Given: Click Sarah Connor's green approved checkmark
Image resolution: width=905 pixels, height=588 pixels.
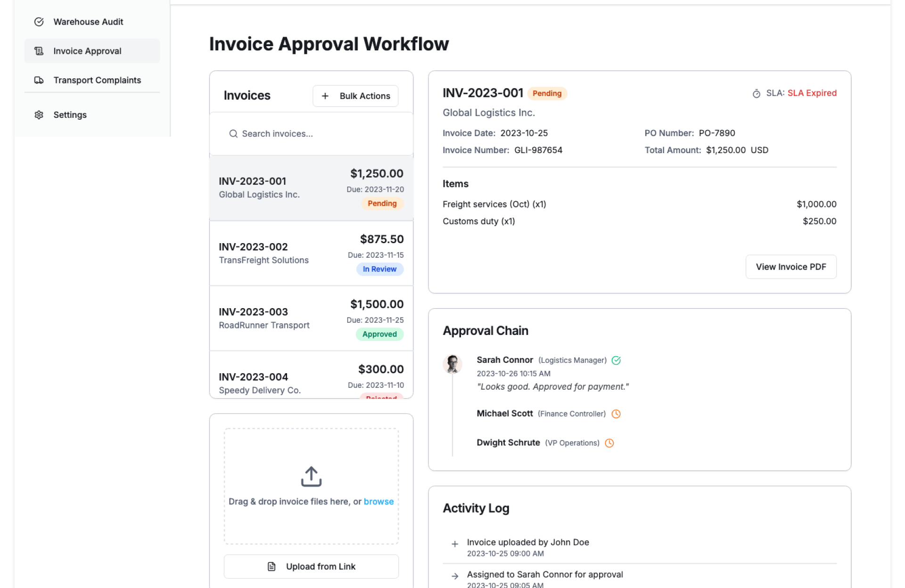Looking at the screenshot, I should pyautogui.click(x=616, y=360).
